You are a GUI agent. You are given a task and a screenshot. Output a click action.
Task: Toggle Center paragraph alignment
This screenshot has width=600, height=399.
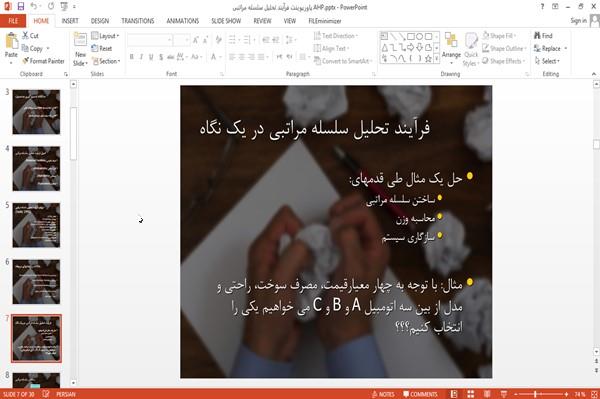tap(241, 57)
